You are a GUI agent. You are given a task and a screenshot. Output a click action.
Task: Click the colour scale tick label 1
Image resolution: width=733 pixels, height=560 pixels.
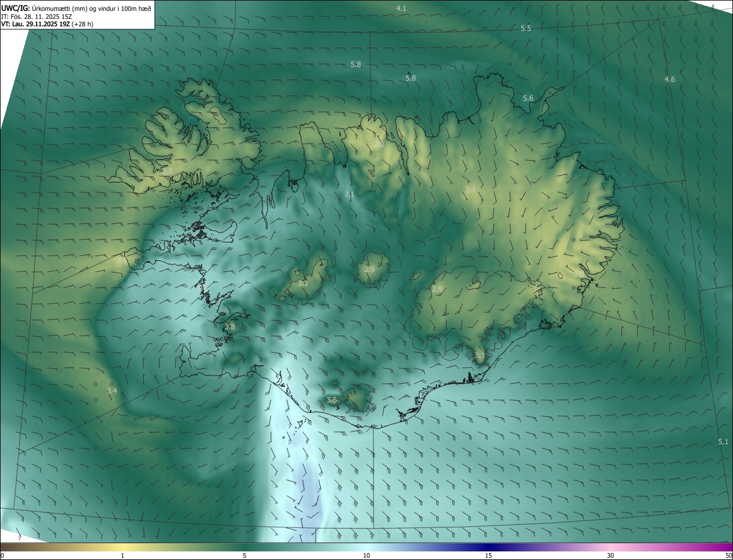123,555
